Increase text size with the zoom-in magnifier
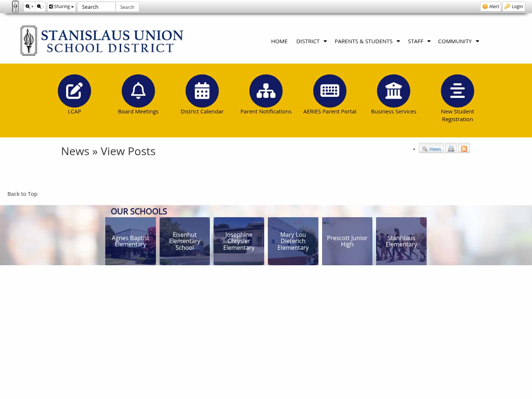This screenshot has width=532, height=399. pyautogui.click(x=29, y=6)
